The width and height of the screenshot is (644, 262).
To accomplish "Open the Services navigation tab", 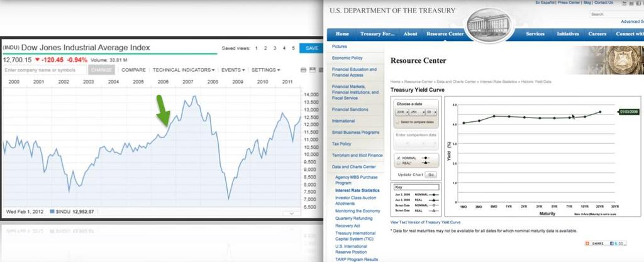I will pyautogui.click(x=535, y=34).
